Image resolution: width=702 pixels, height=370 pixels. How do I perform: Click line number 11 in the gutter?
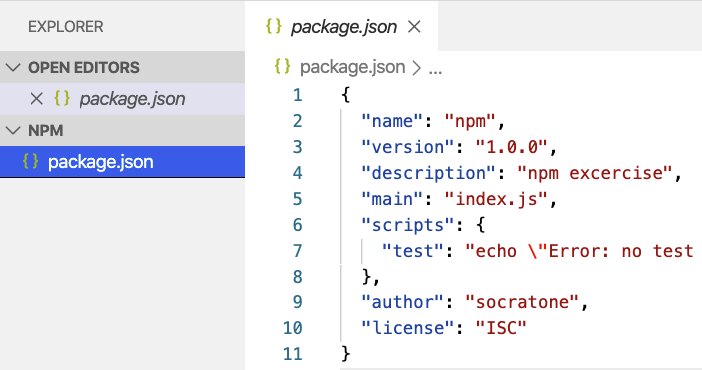(293, 354)
